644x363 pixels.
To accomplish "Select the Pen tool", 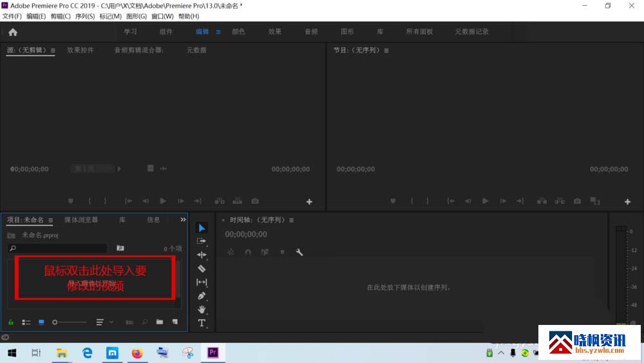I will pyautogui.click(x=202, y=295).
